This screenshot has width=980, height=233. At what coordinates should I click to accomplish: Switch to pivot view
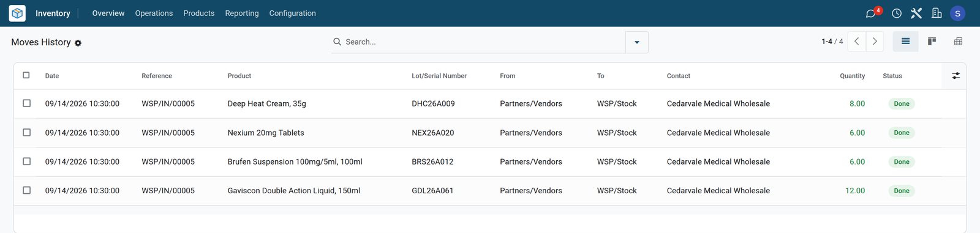click(958, 41)
